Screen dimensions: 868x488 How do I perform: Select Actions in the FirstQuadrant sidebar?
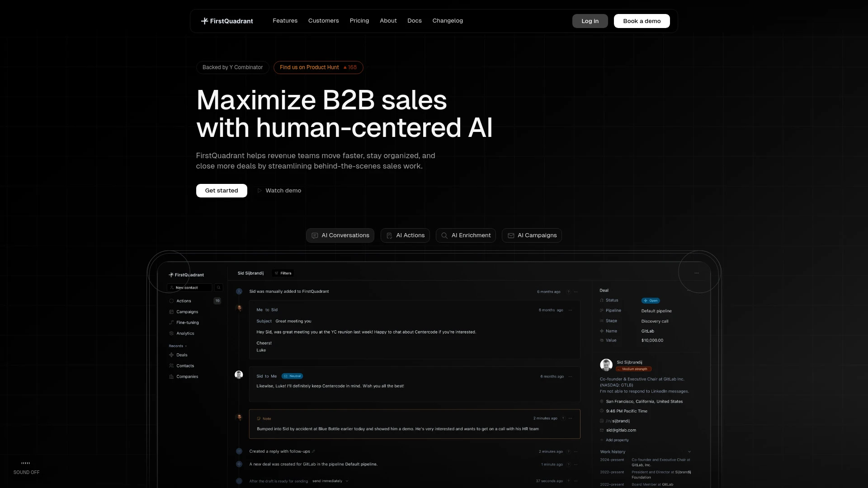[x=183, y=300]
